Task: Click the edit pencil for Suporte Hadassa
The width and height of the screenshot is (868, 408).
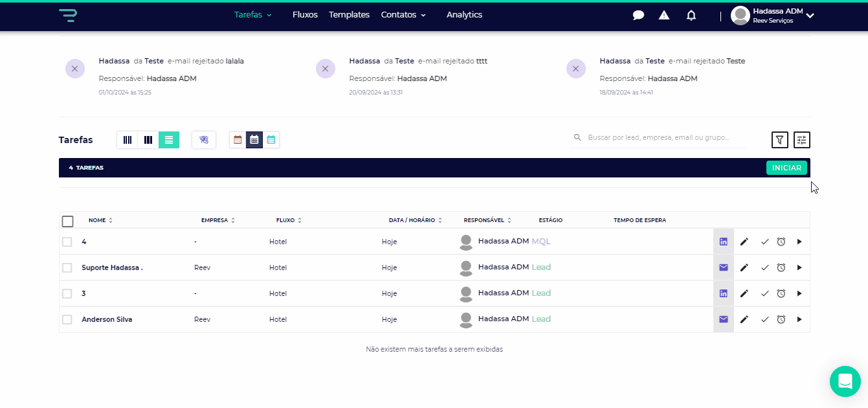Action: click(744, 267)
